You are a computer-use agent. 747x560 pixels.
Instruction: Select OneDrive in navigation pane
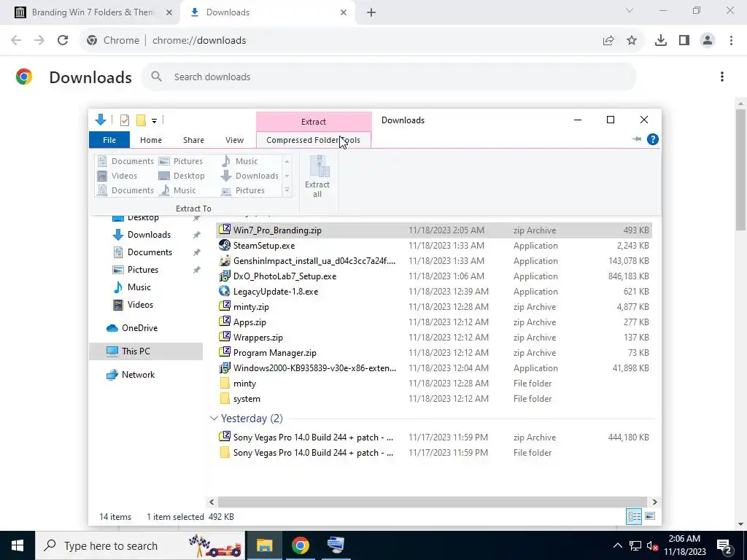coord(139,327)
